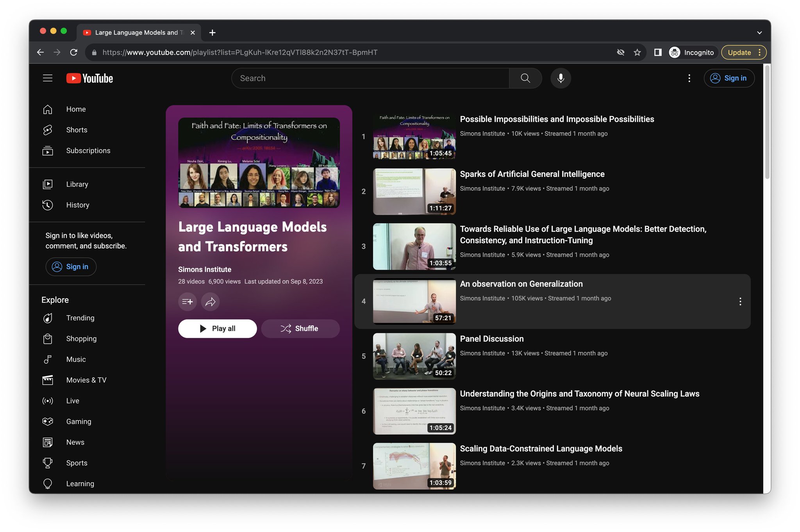Bookmark this page with the star icon
Viewport: 800px width, 532px height.
637,52
